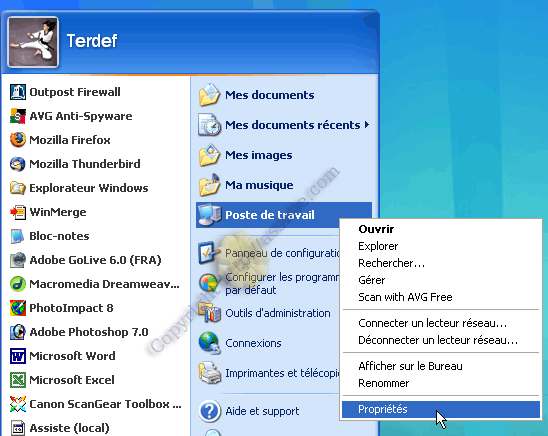
Task: Click the Adobe GoLive 6.0 icon
Action: [x=17, y=260]
